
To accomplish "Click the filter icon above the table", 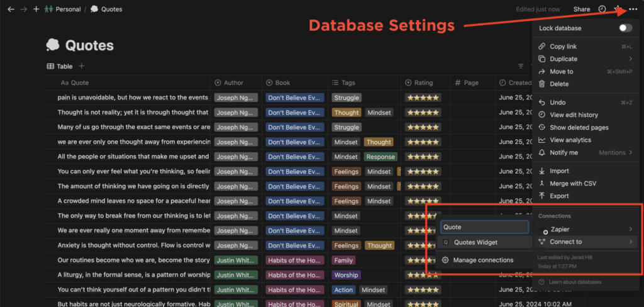I will pyautogui.click(x=521, y=66).
